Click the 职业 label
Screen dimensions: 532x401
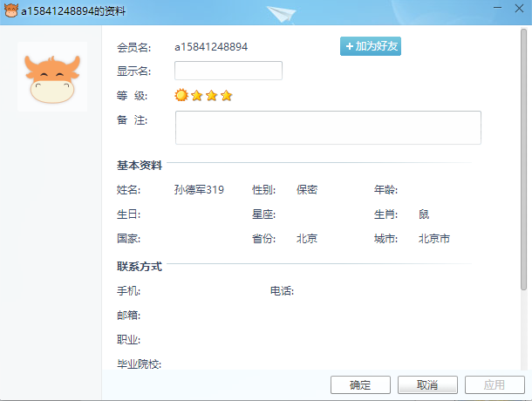coord(128,340)
